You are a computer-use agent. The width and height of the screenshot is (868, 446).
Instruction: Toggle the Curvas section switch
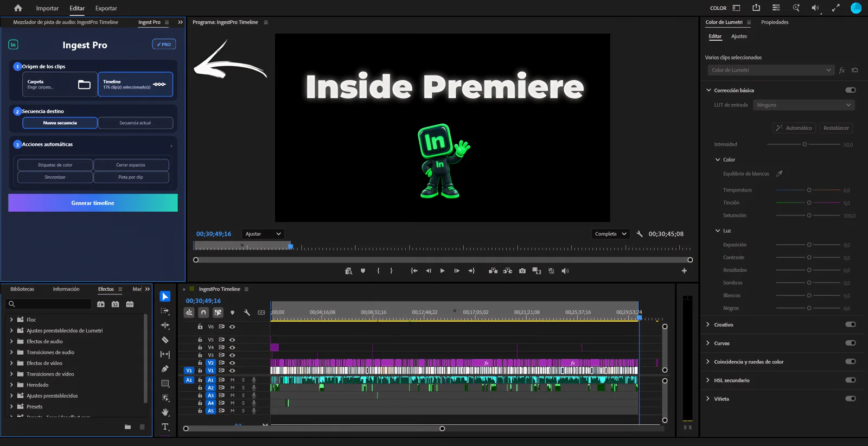tap(850, 343)
